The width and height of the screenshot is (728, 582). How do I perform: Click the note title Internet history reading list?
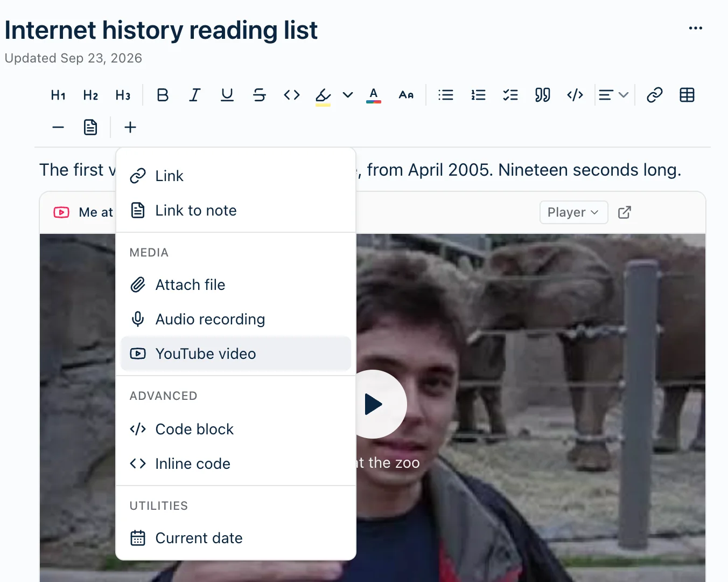tap(161, 30)
